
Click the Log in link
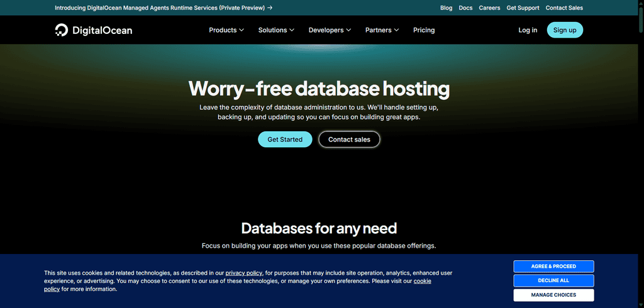[x=528, y=30]
